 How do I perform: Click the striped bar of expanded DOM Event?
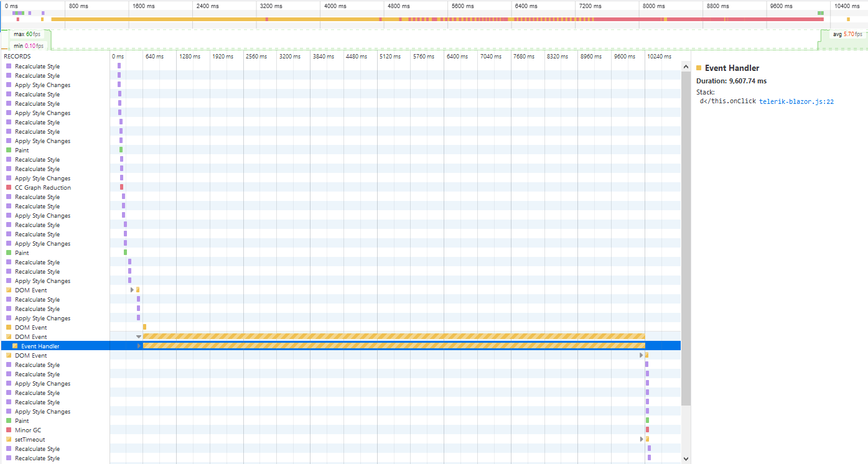tap(394, 336)
